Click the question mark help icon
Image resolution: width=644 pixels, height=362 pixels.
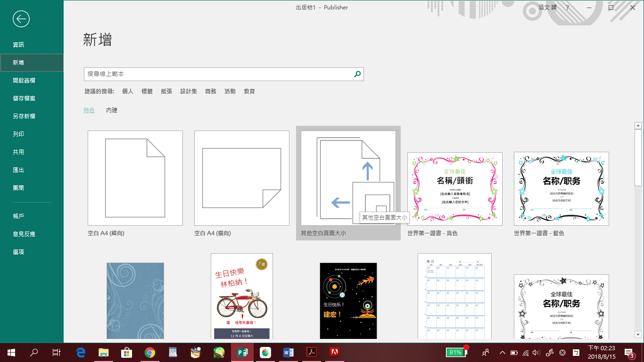coord(567,8)
